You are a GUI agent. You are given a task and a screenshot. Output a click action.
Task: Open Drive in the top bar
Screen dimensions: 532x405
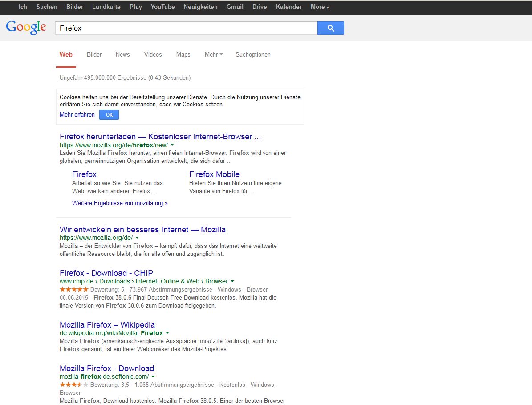(260, 7)
